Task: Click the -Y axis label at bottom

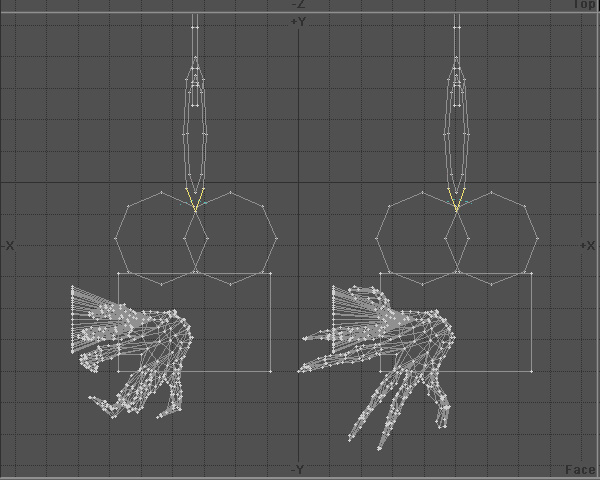Action: coord(297,468)
